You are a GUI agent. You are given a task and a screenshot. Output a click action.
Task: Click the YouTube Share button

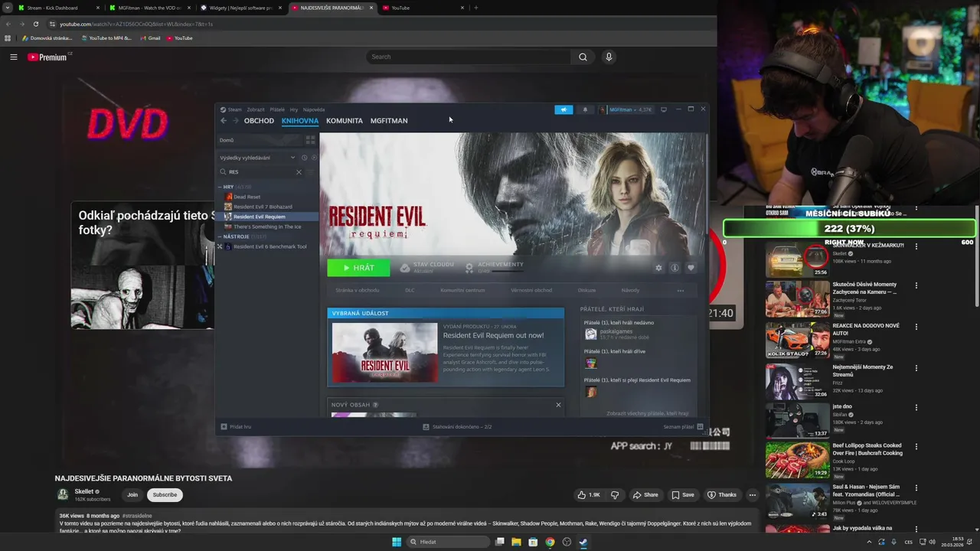[x=645, y=495]
